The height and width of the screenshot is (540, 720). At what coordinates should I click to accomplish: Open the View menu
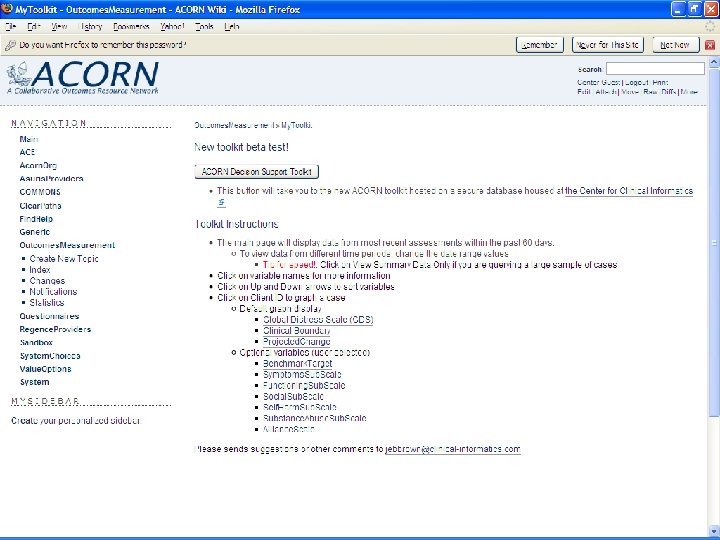pyautogui.click(x=59, y=27)
